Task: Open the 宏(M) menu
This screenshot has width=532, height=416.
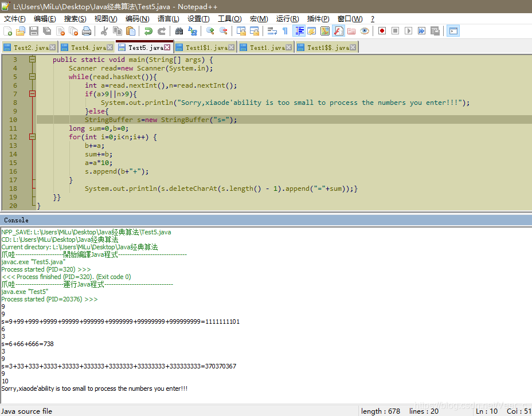Action: [259, 19]
